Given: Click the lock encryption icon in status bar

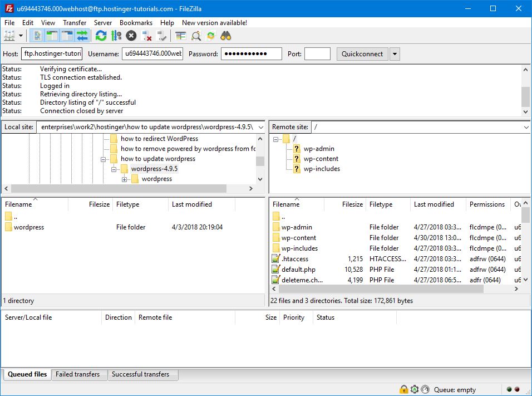Looking at the screenshot, I should point(403,389).
